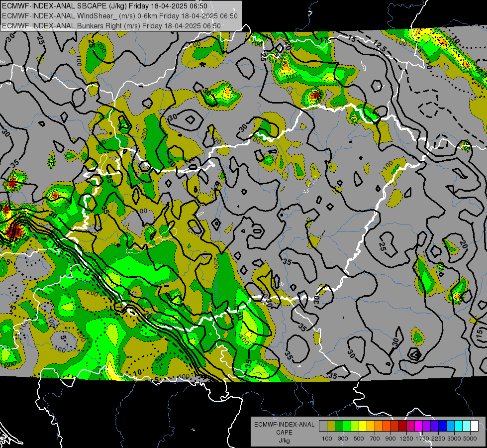487x448 pixels.
Task: Click the 500 value on legend scale
Action: (x=359, y=439)
